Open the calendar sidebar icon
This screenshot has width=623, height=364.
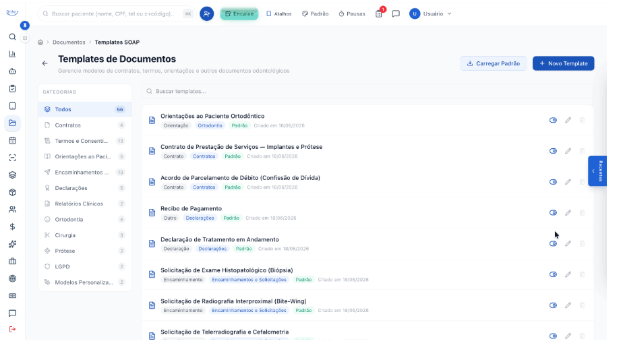[x=12, y=140]
